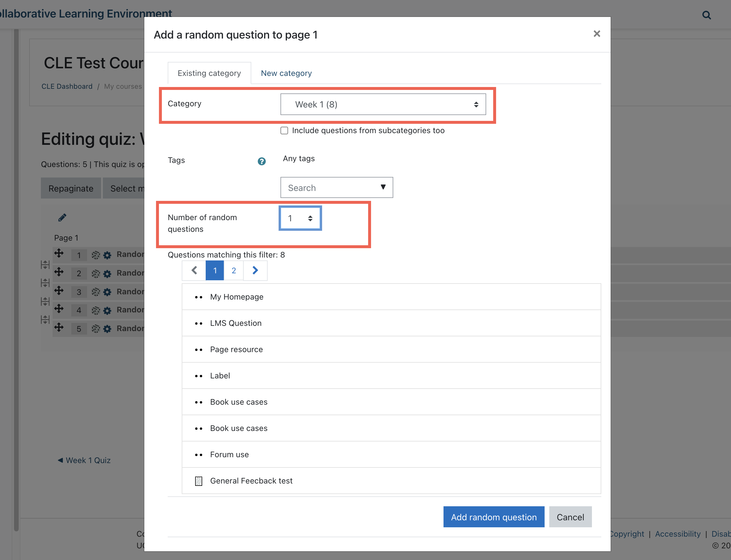Click the General Feedback test description icon

coord(198,481)
